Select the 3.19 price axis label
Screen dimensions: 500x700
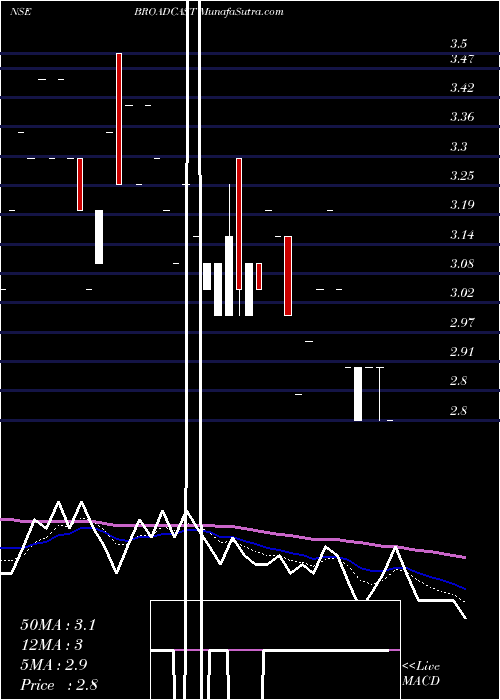click(462, 205)
